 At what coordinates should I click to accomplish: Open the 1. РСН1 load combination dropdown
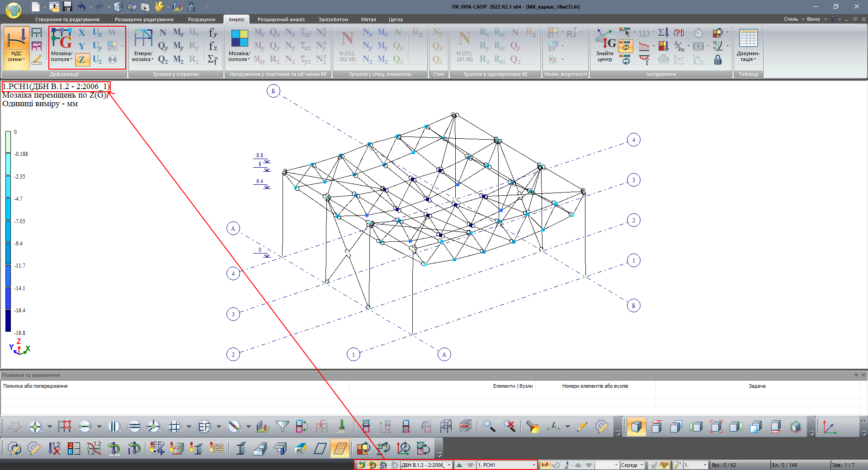[533, 465]
